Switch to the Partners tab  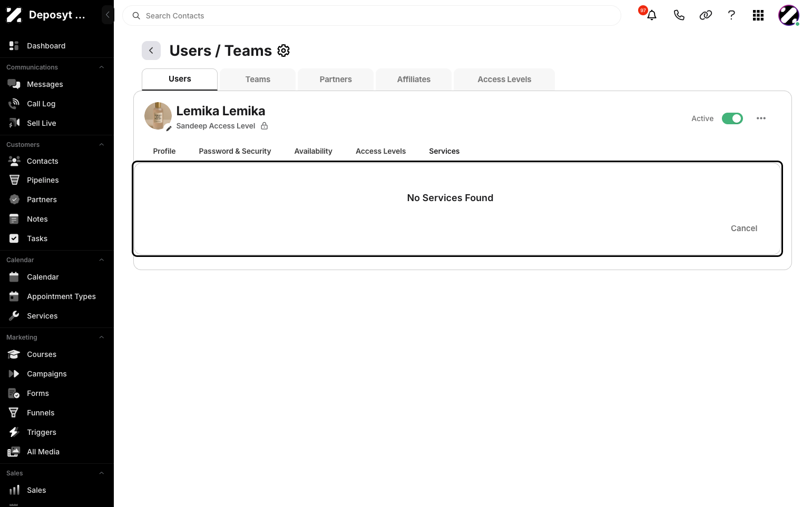pyautogui.click(x=336, y=79)
